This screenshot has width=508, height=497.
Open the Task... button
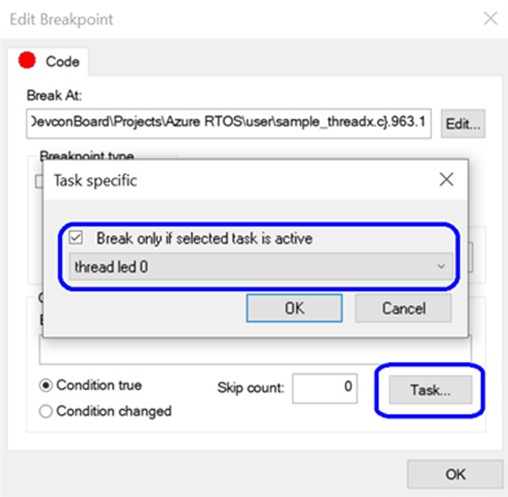[x=430, y=390]
